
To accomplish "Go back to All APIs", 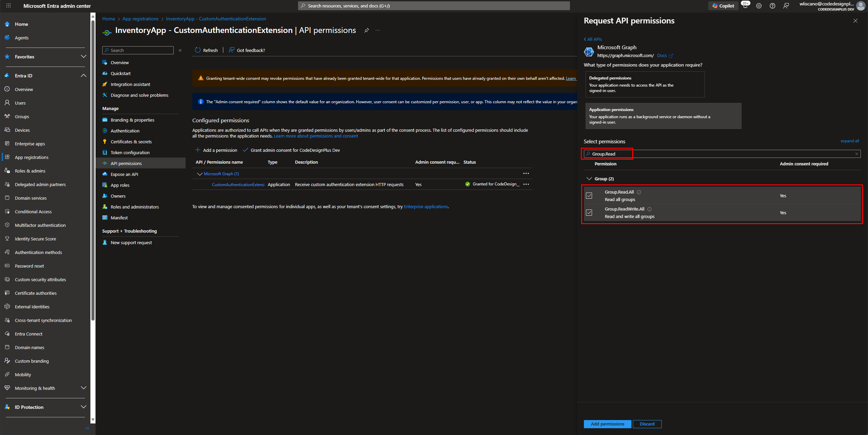I will coord(593,39).
